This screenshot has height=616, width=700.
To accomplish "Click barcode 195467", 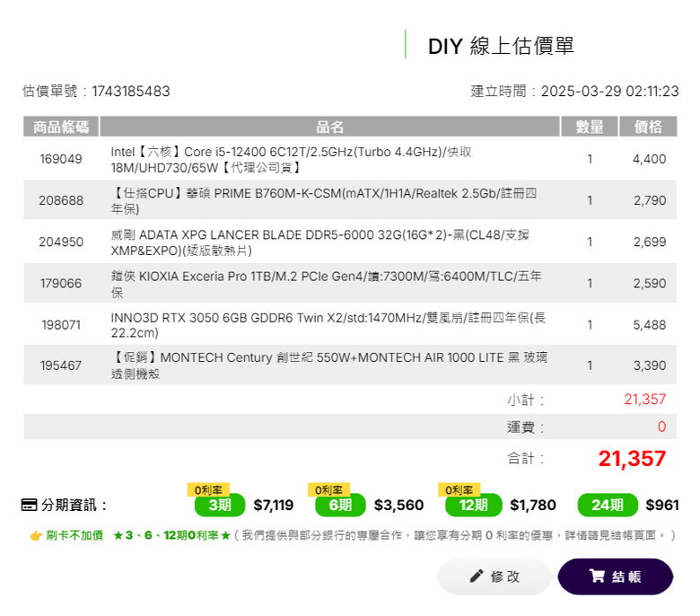I will (61, 365).
